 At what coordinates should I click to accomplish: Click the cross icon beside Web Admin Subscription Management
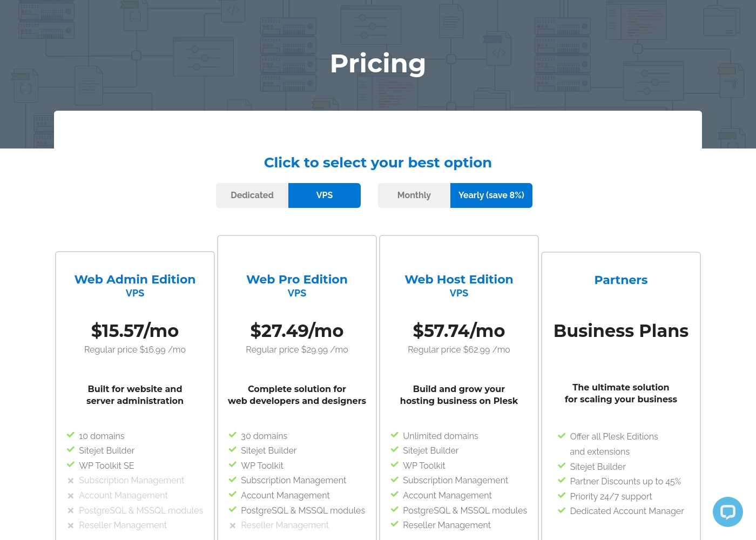(x=71, y=481)
